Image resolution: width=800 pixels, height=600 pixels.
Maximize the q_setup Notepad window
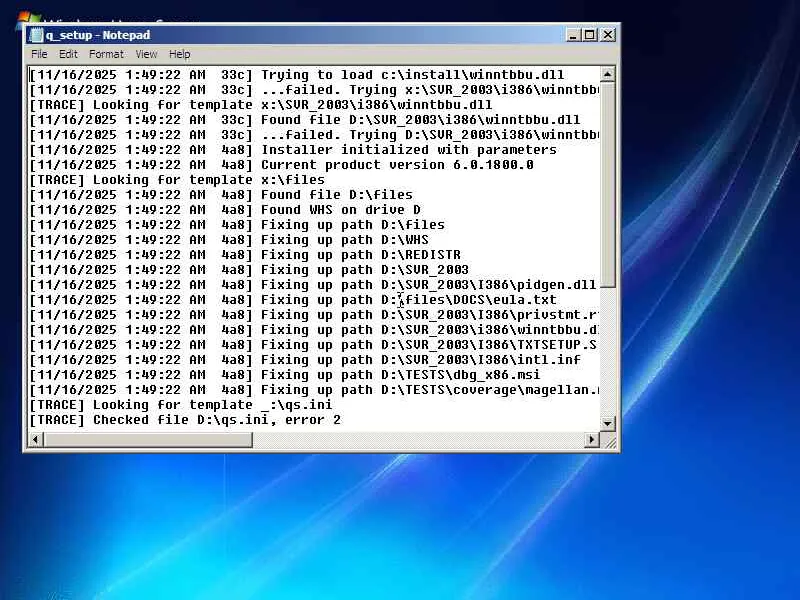(590, 35)
